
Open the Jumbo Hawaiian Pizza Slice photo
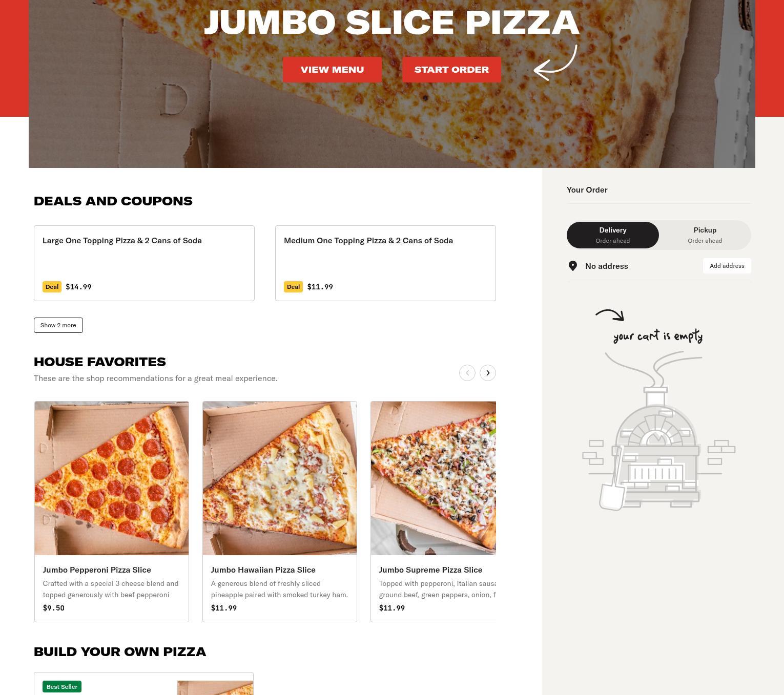(x=280, y=478)
